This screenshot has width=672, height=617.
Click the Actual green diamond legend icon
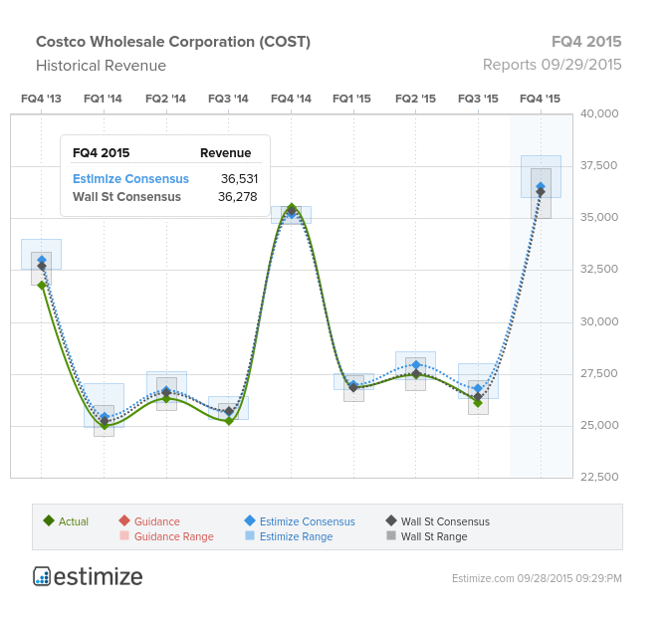[49, 520]
